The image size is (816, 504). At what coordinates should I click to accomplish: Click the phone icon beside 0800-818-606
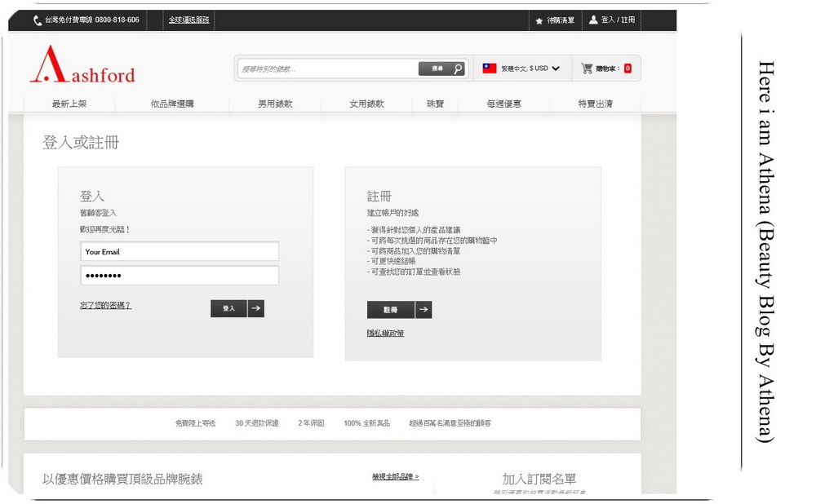[38, 20]
